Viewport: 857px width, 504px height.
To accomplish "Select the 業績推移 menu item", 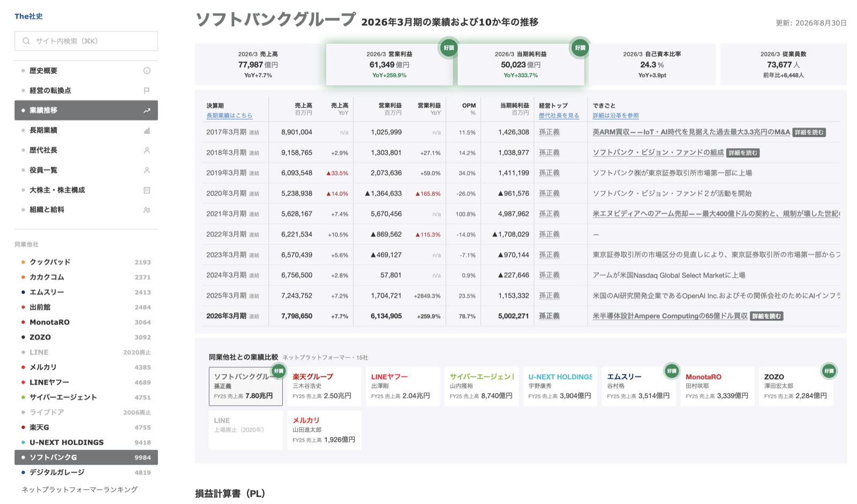I will pyautogui.click(x=86, y=110).
